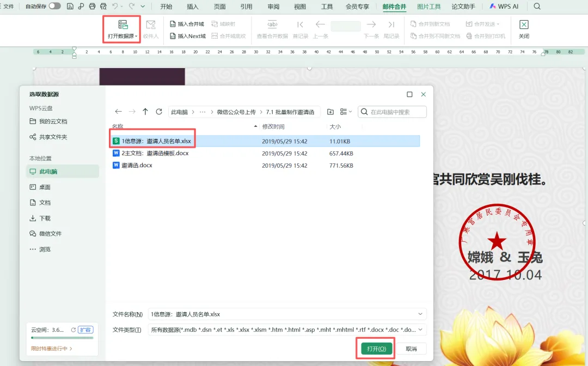Click the 在此电脑中搜索 search field
This screenshot has height=366, width=588.
coord(392,112)
